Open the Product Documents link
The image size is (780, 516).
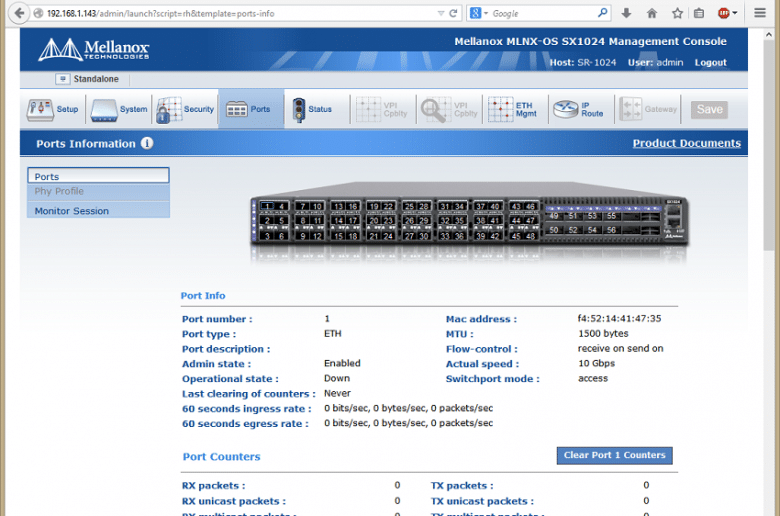686,143
